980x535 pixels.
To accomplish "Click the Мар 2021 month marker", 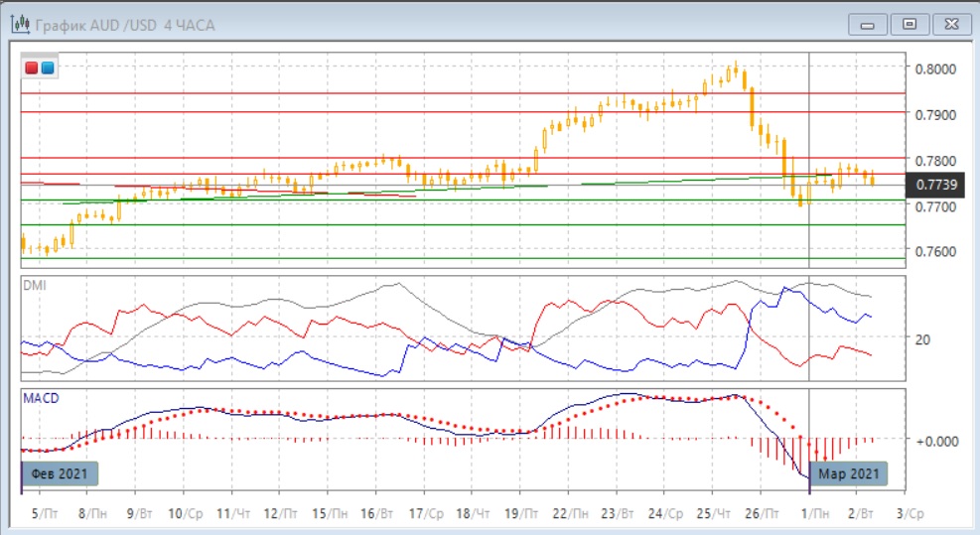I will click(x=848, y=473).
